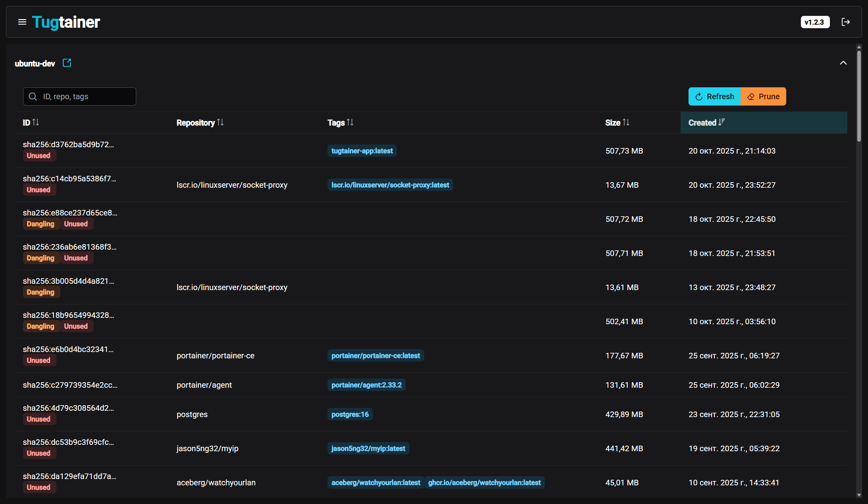Select the portainer/agent:2.33.2 tag

366,385
